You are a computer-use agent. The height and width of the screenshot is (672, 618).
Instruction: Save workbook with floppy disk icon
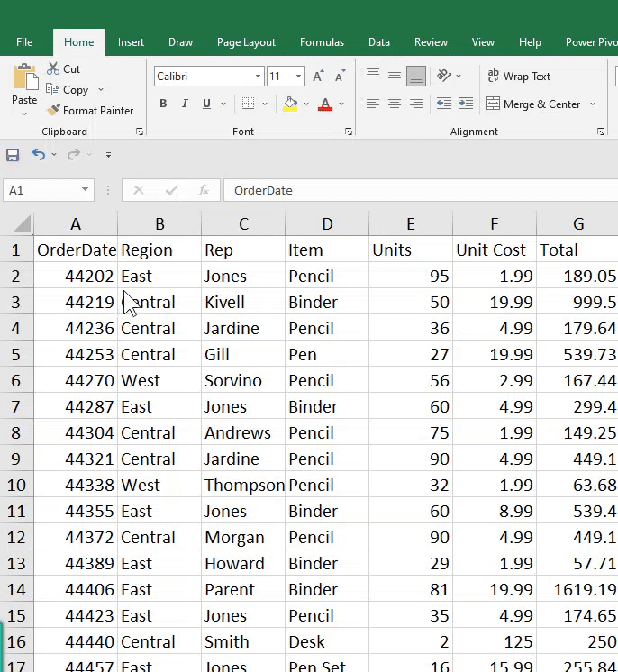tap(13, 155)
